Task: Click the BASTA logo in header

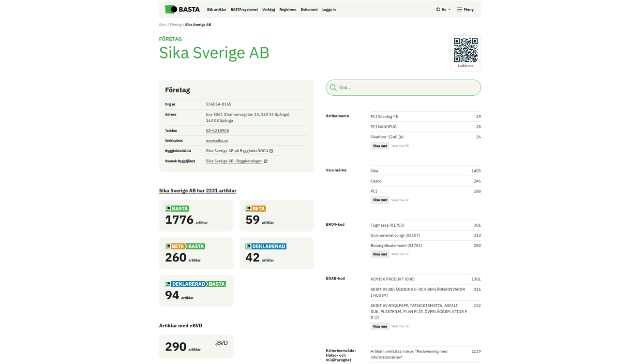Action: pos(182,9)
